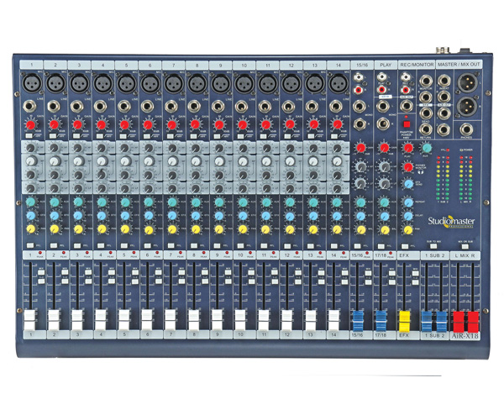The height and width of the screenshot is (420, 504).
Task: Click the L MIX R label above red faders
Action: [x=465, y=256]
